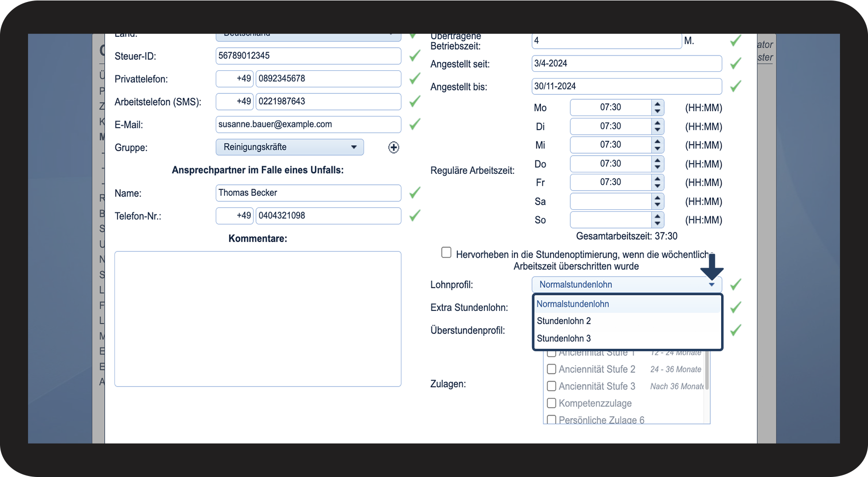Collapse the Lohnprofil dropdown showing Normalstundenlohn

tap(627, 284)
